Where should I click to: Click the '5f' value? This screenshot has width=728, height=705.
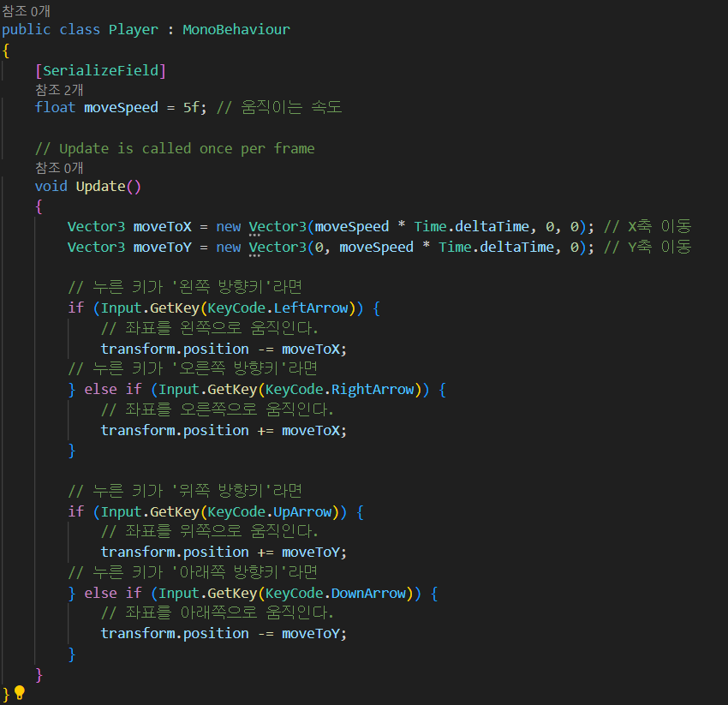click(x=192, y=108)
